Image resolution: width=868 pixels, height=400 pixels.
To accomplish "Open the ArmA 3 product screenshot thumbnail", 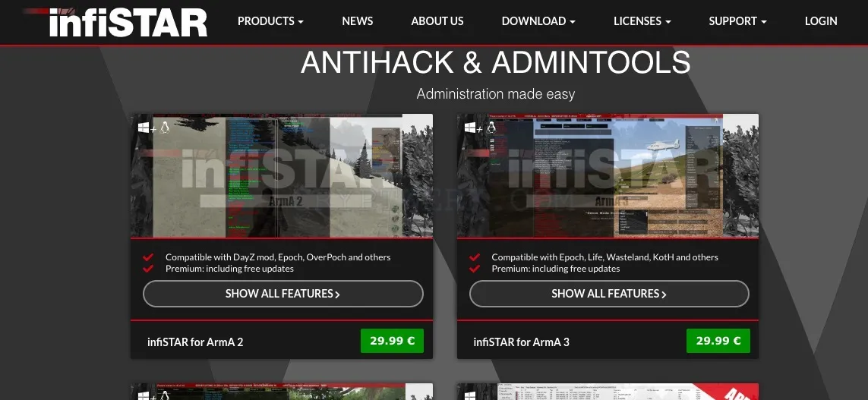I will (x=608, y=176).
